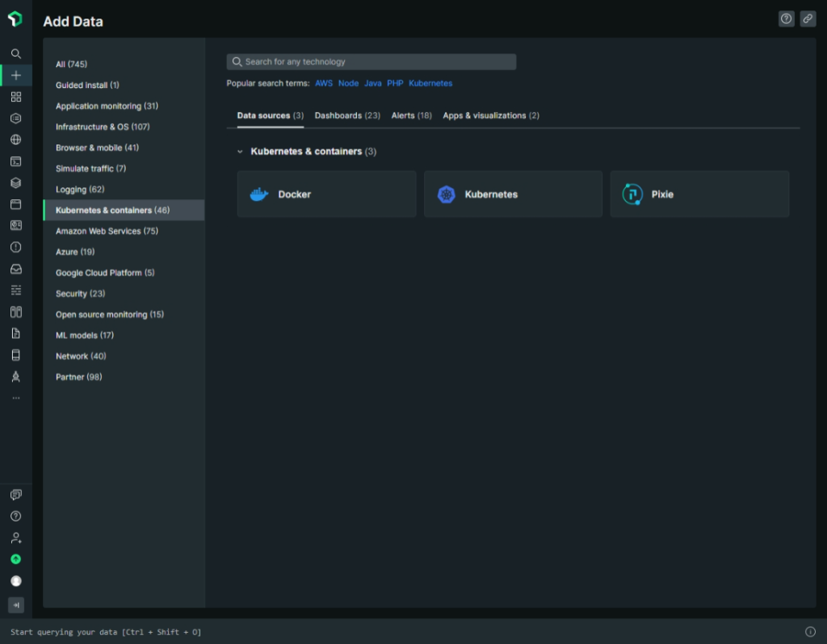The width and height of the screenshot is (827, 644).
Task: Open the globe sidebar icon
Action: coord(16,140)
